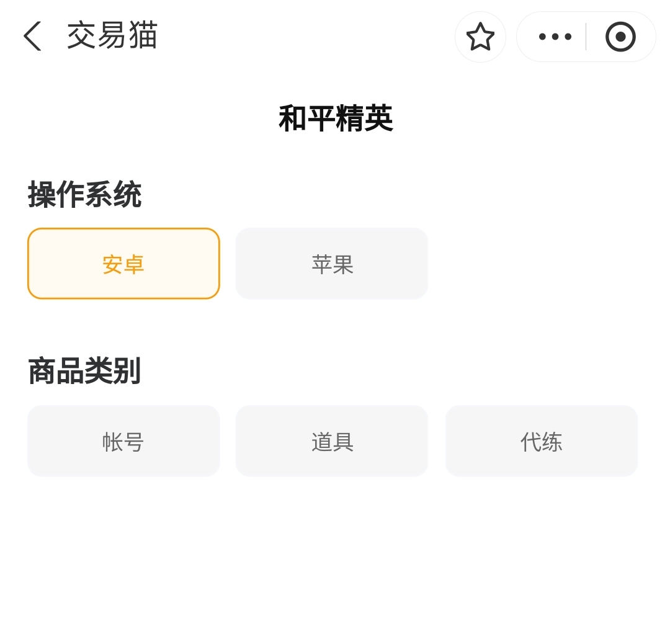Favorite this page with the star icon
The width and height of the screenshot is (670, 644).
(480, 37)
